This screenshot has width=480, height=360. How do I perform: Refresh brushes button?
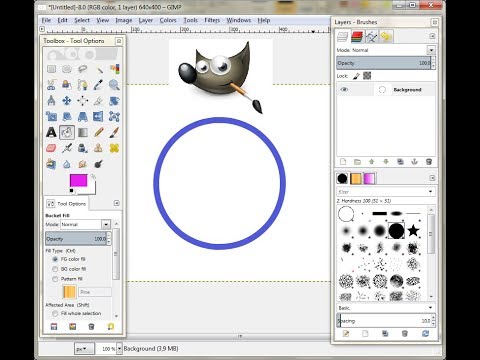(425, 333)
